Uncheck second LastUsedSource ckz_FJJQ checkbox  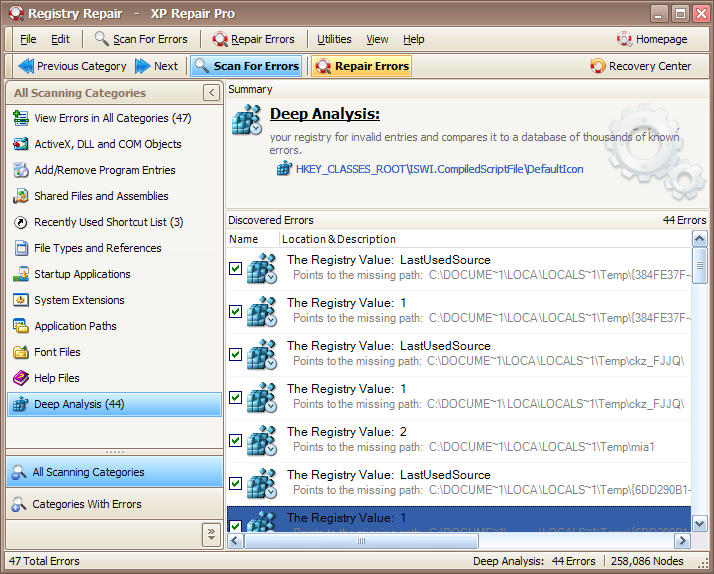(x=235, y=354)
